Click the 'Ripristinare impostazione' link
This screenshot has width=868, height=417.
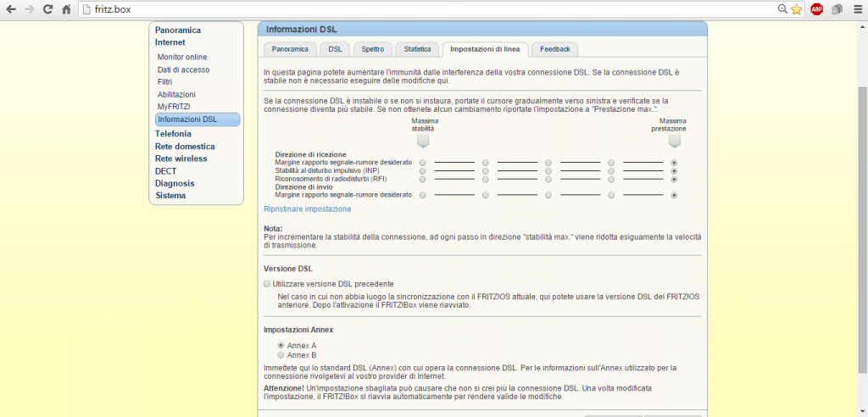click(x=307, y=208)
